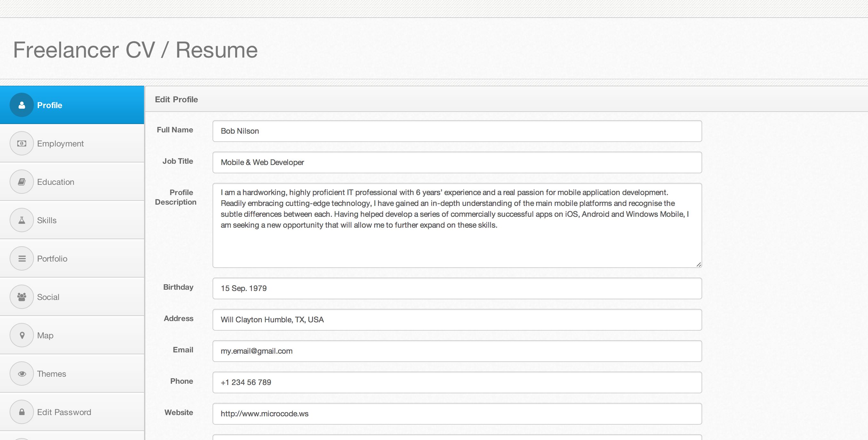Image resolution: width=868 pixels, height=440 pixels.
Task: Focus the Job Title input
Action: pyautogui.click(x=457, y=162)
